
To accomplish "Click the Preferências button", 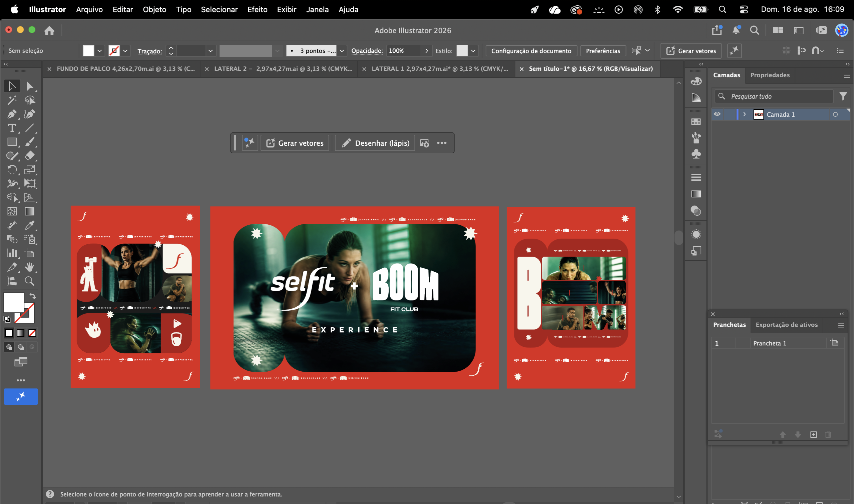I will pyautogui.click(x=603, y=51).
